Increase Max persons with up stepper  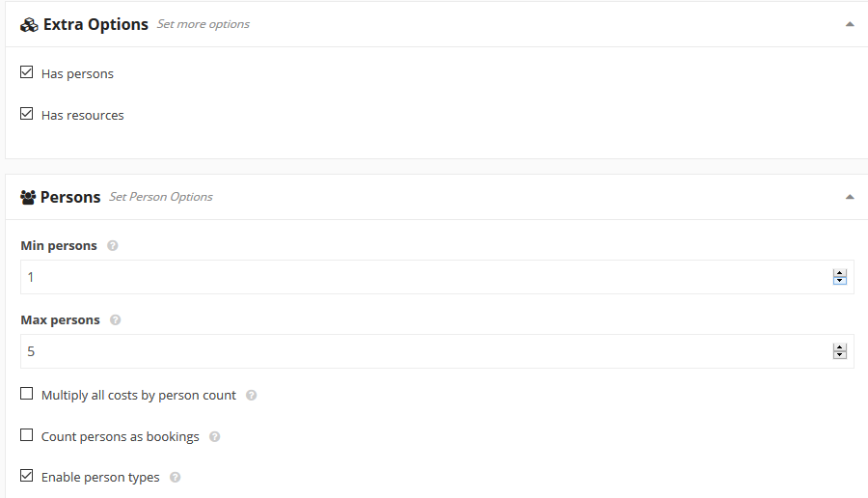click(x=840, y=347)
